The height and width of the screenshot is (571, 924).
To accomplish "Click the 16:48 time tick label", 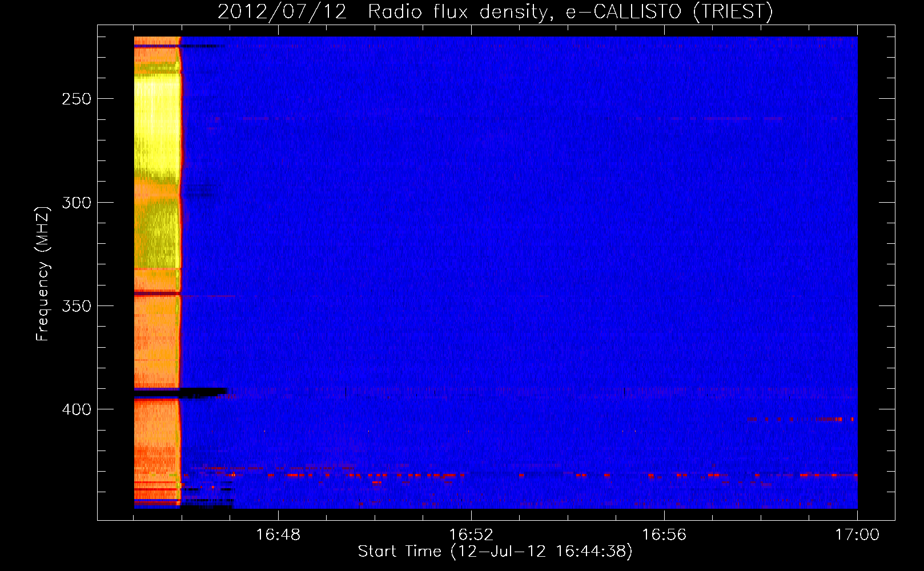I will pos(278,535).
